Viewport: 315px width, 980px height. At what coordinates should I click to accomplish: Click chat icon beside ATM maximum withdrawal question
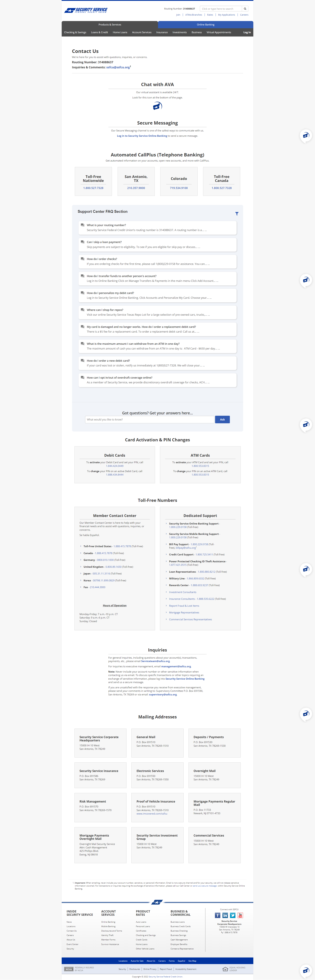pyautogui.click(x=83, y=344)
